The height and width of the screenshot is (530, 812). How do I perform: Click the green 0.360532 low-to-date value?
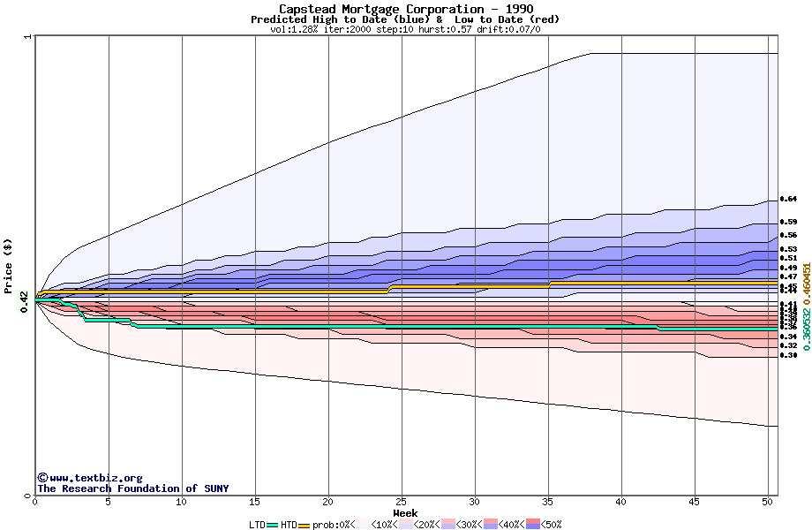(807, 329)
